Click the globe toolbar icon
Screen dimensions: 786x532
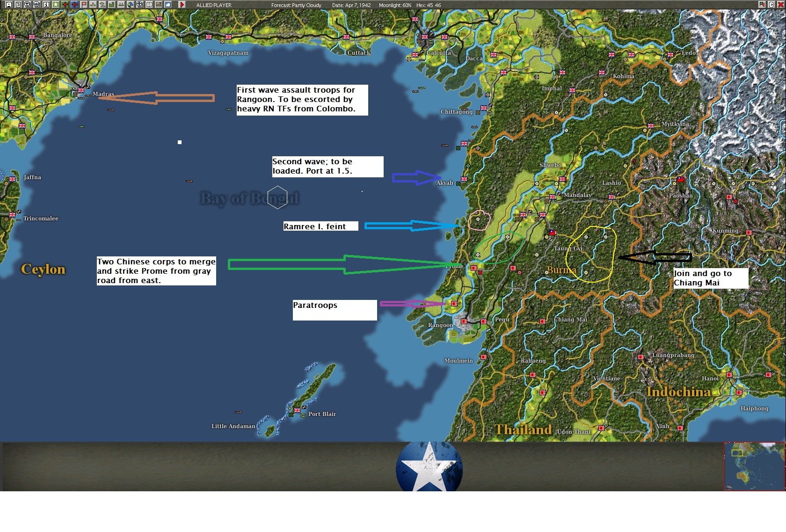(x=130, y=5)
